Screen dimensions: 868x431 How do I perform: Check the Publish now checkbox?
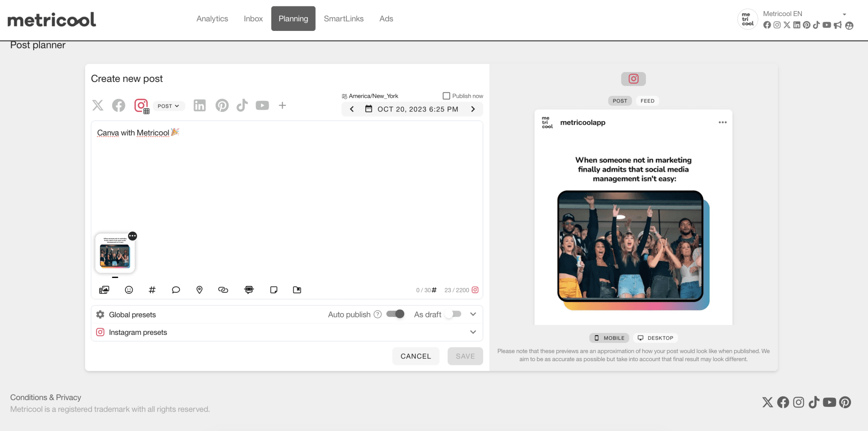446,96
